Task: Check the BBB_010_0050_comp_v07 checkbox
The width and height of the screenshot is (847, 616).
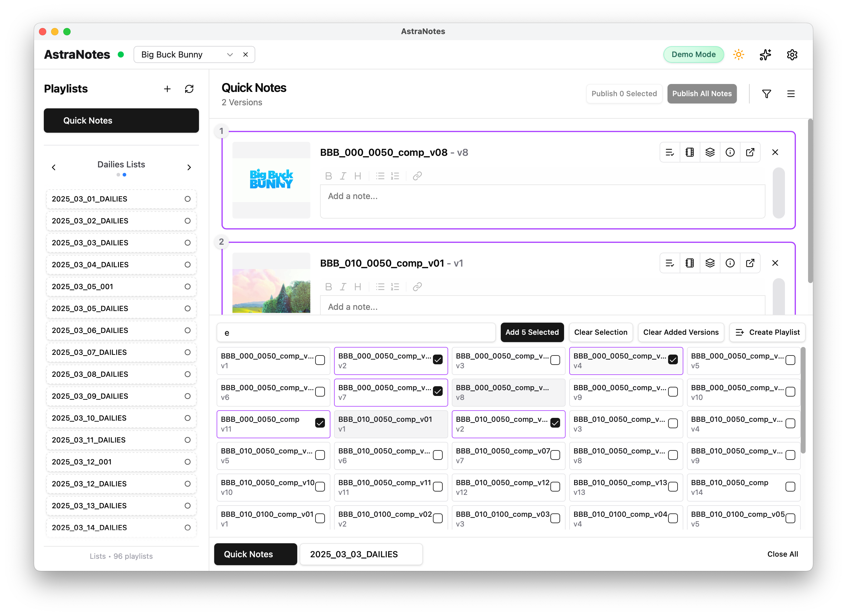Action: click(x=555, y=455)
